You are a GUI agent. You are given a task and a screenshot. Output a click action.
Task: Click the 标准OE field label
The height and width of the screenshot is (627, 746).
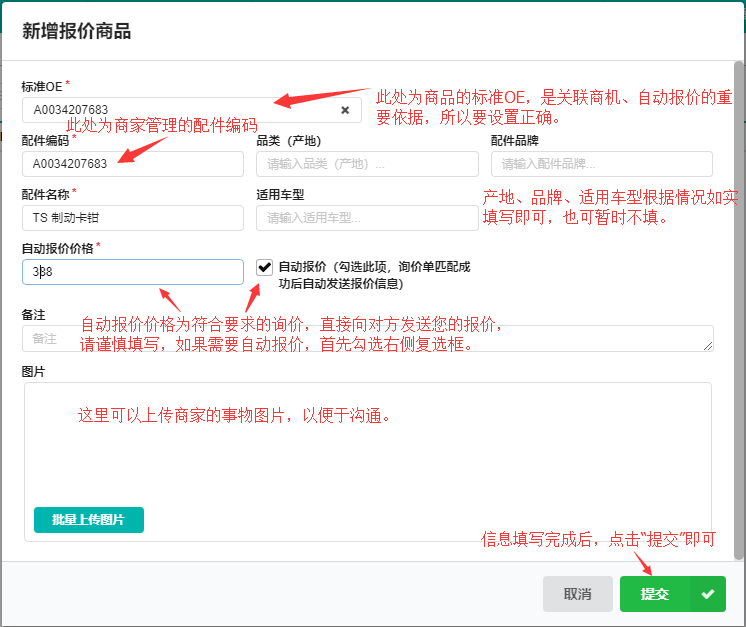42,85
